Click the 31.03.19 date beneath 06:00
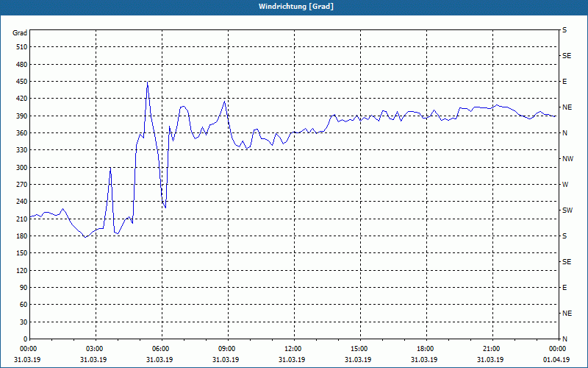Image resolution: width=588 pixels, height=368 pixels. pyautogui.click(x=159, y=360)
